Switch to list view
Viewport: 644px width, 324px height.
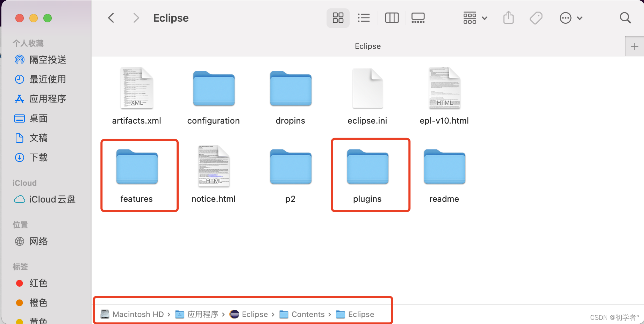click(x=364, y=18)
